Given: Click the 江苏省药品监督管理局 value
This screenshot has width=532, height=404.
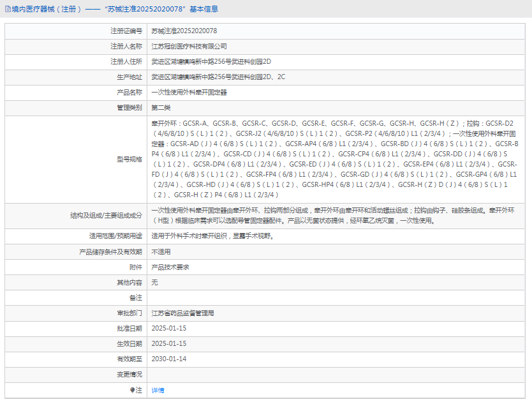Looking at the screenshot, I should coord(182,313).
